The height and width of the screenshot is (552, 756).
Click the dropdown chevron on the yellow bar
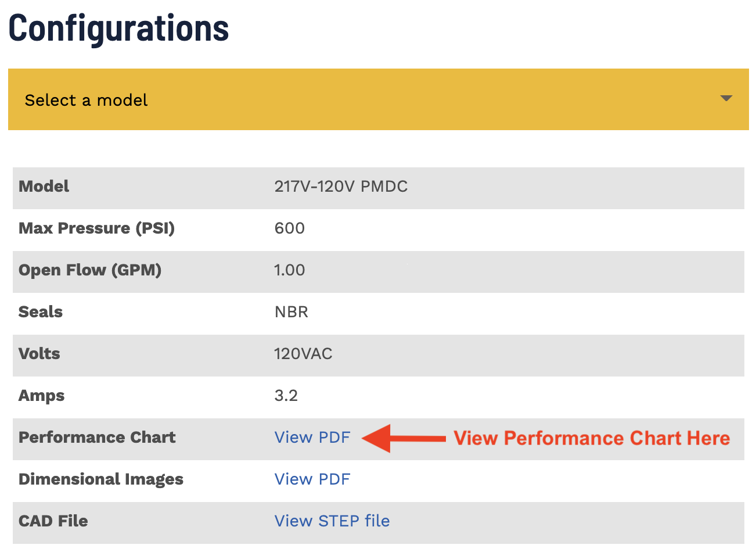[726, 99]
